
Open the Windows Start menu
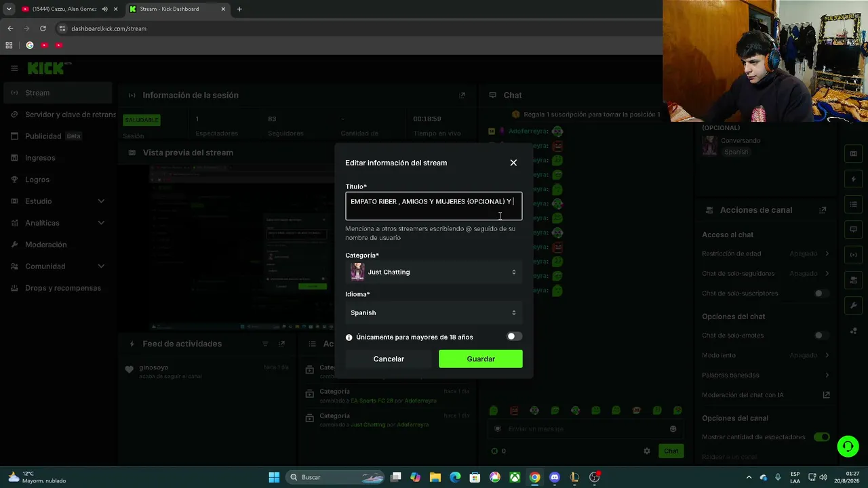274,477
